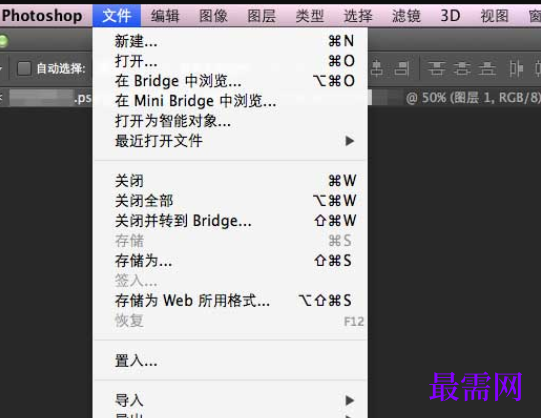
Task: Open the 选择 menu
Action: (358, 16)
